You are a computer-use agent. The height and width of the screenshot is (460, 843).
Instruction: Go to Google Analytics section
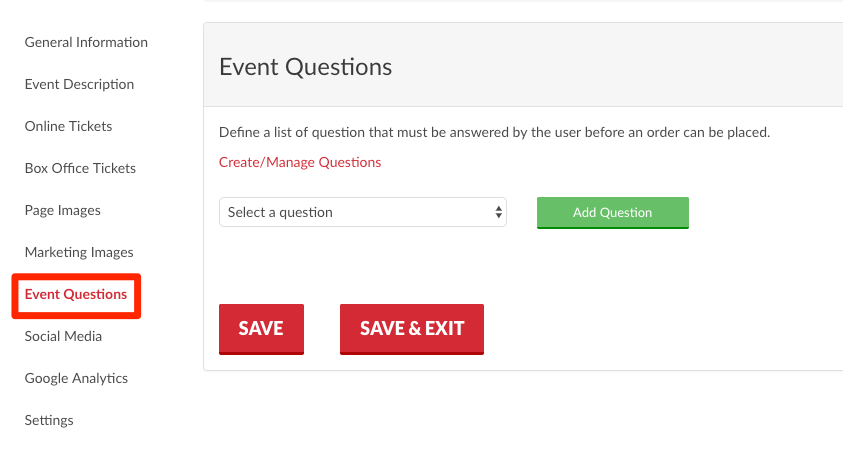click(x=76, y=378)
